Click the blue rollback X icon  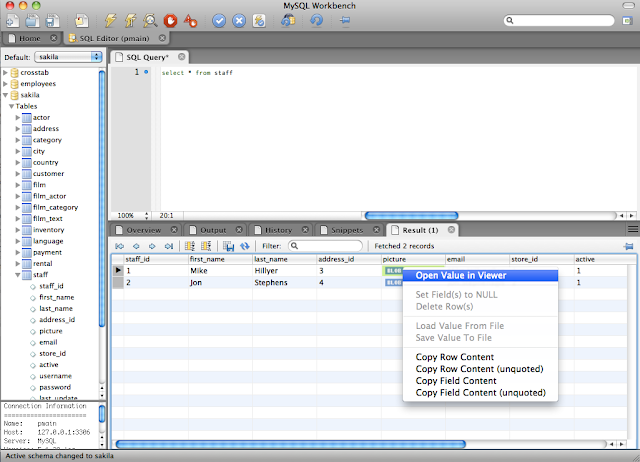(x=240, y=19)
